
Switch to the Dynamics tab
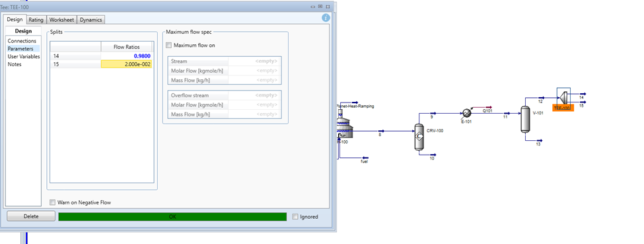90,20
